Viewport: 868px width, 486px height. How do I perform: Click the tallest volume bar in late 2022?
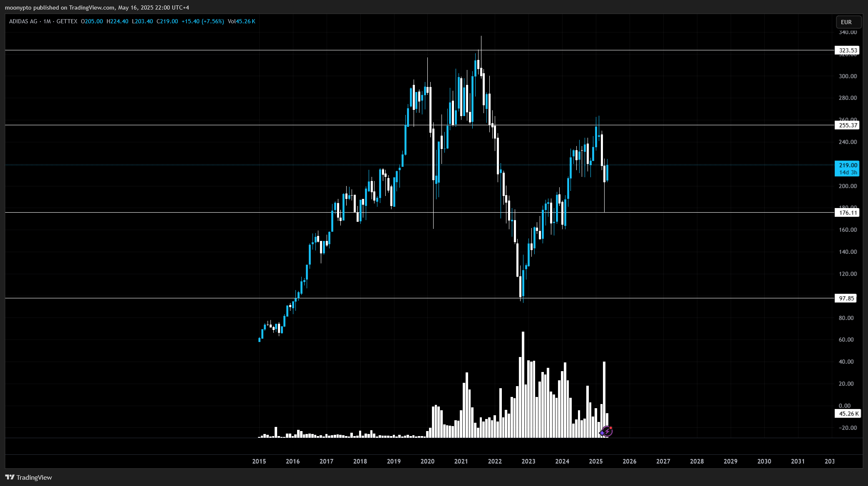point(523,384)
